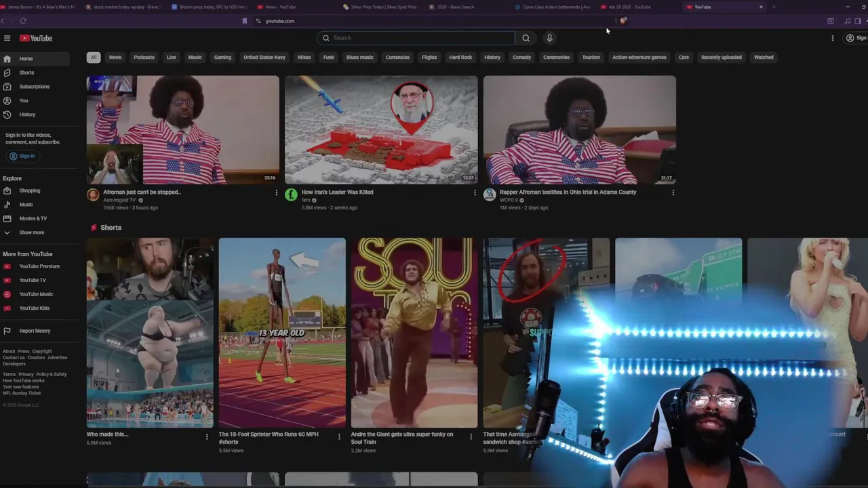Open 'How YouTube works' footer link
The image size is (868, 488).
(24, 380)
